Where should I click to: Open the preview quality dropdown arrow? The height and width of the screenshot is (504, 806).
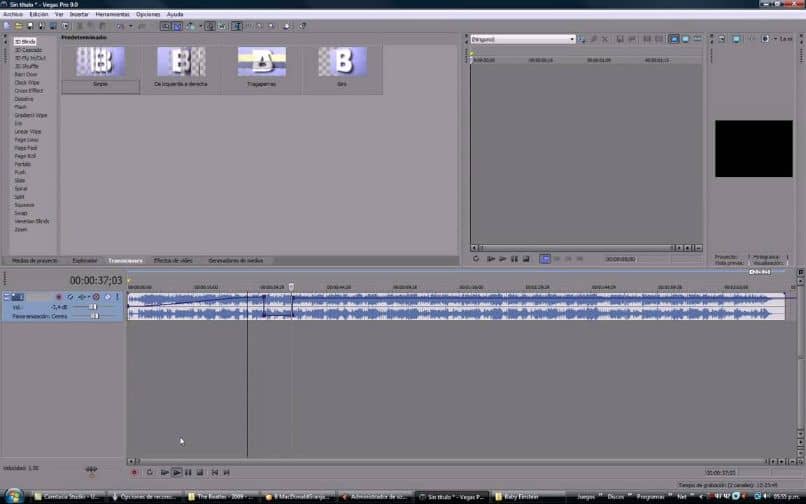(x=775, y=39)
